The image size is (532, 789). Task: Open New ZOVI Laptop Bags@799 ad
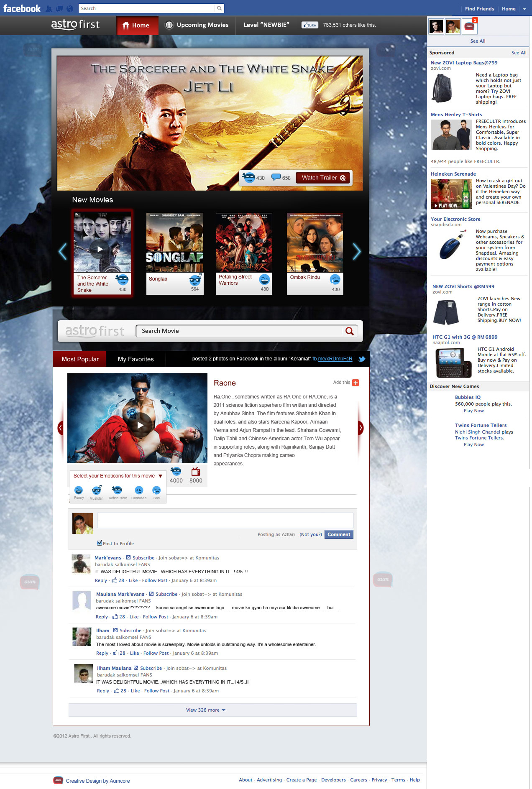(464, 63)
